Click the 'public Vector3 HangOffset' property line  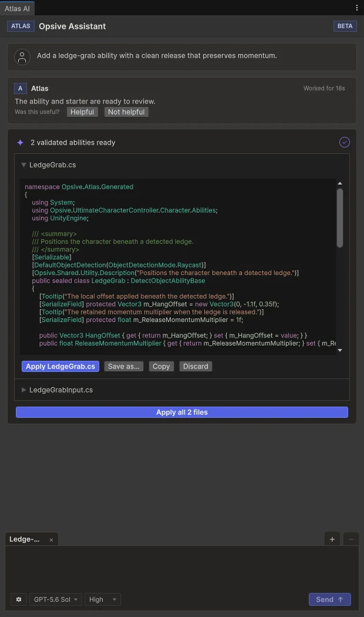click(173, 336)
